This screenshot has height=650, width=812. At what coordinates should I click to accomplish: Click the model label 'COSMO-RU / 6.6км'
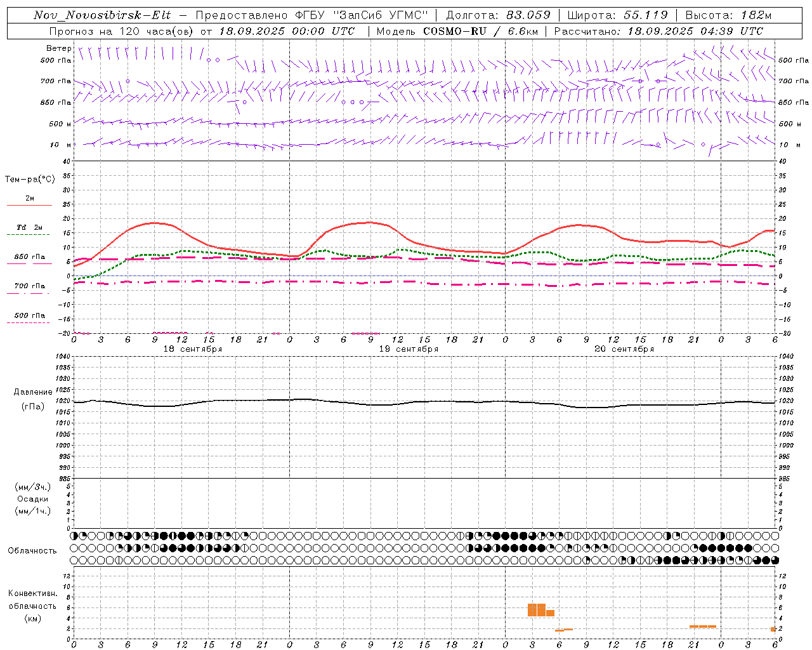[x=480, y=31]
